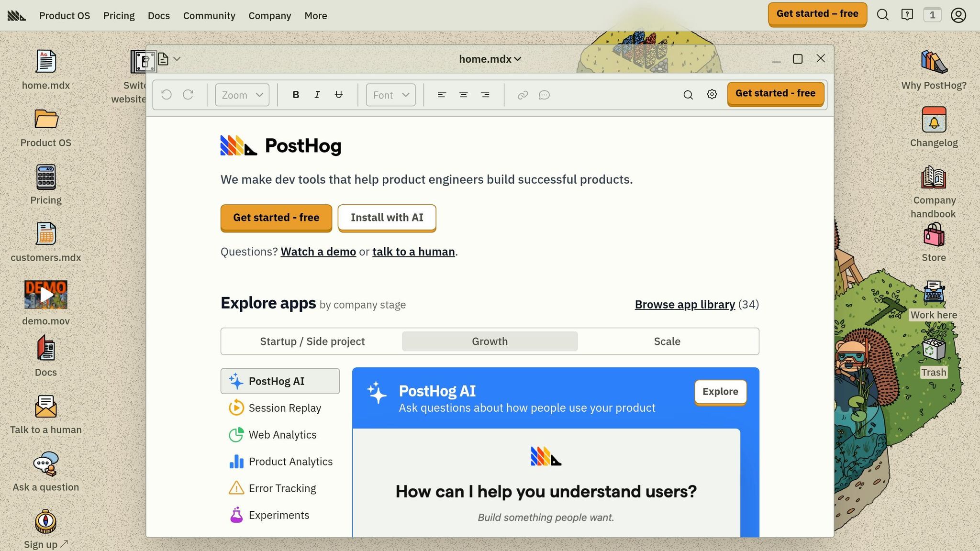Switch to the Scale tab
This screenshot has height=551, width=980.
click(667, 341)
